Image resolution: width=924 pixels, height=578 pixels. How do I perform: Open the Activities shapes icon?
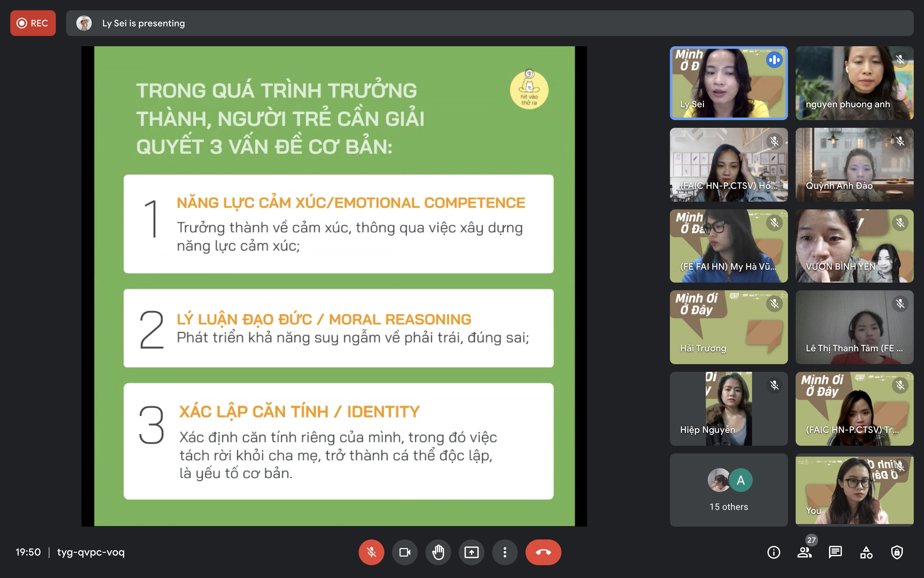pyautogui.click(x=866, y=552)
